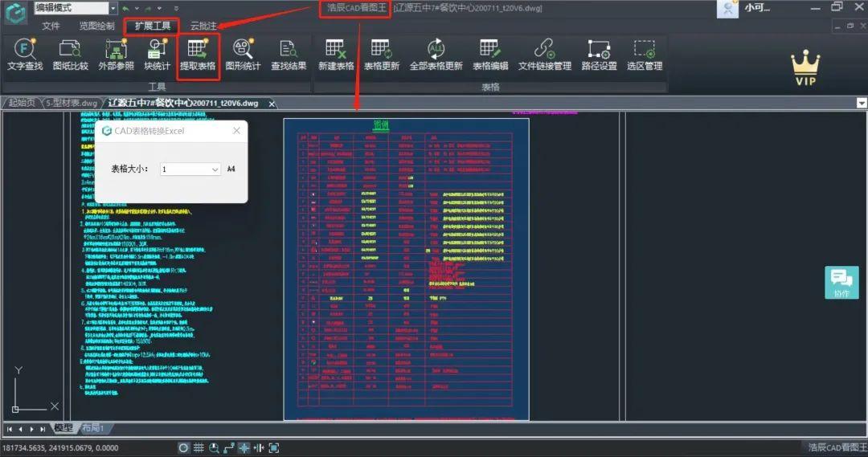
Task: Launch 图纸比较 drawing compare tool
Action: tap(70, 55)
